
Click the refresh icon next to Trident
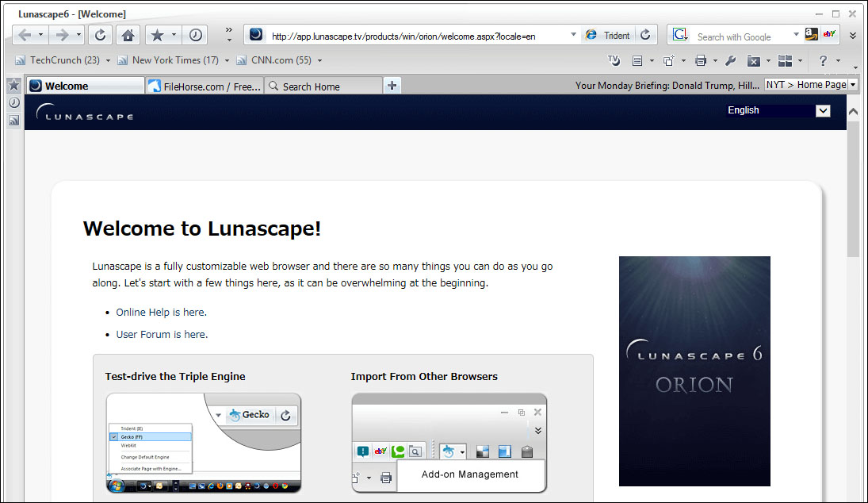pyautogui.click(x=645, y=36)
